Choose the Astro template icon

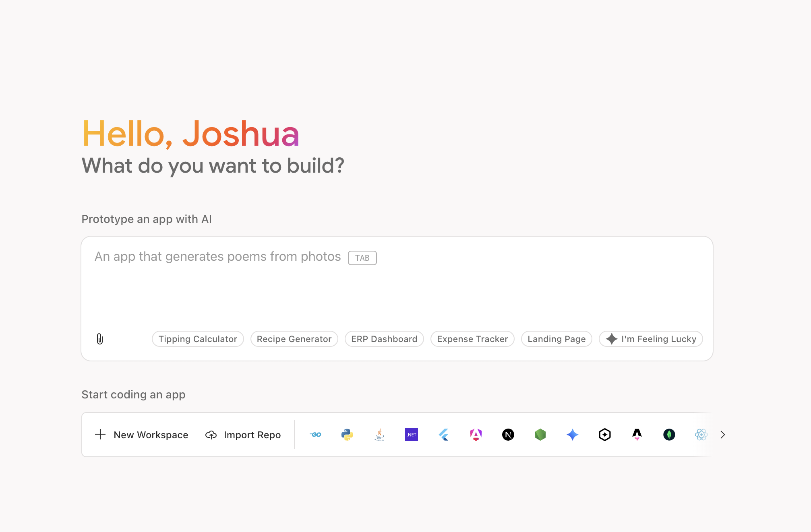pyautogui.click(x=637, y=435)
